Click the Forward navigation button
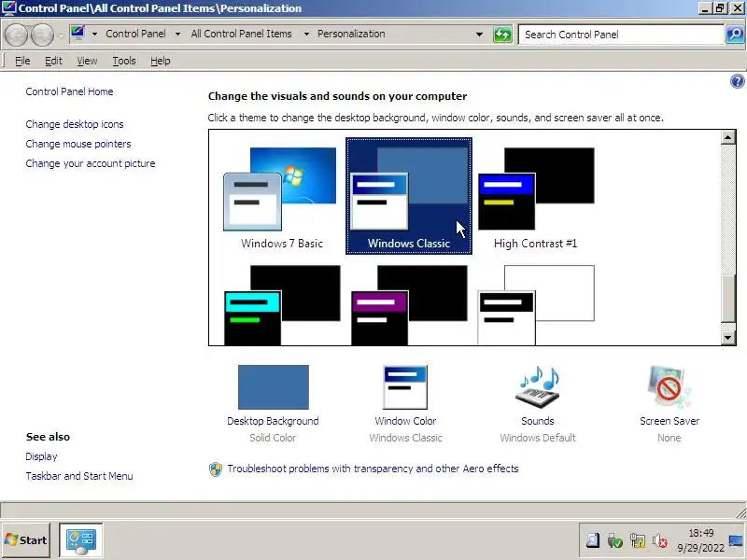The width and height of the screenshot is (747, 560). coord(42,35)
